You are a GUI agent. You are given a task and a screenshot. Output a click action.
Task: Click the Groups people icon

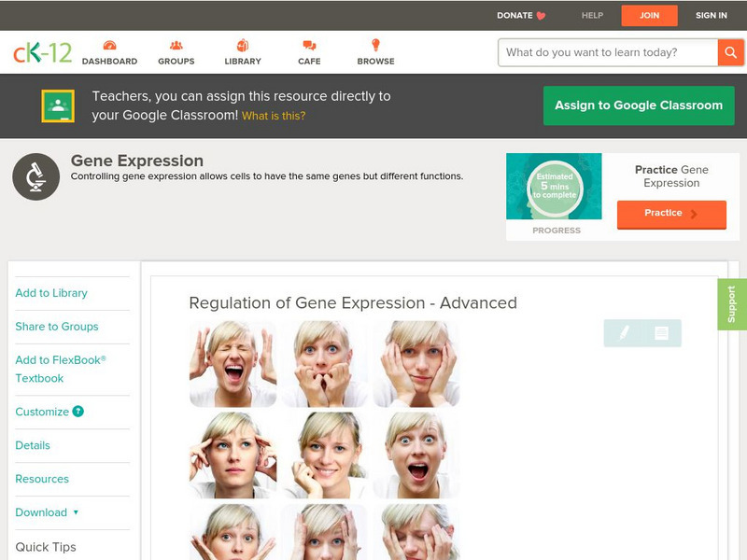(176, 43)
